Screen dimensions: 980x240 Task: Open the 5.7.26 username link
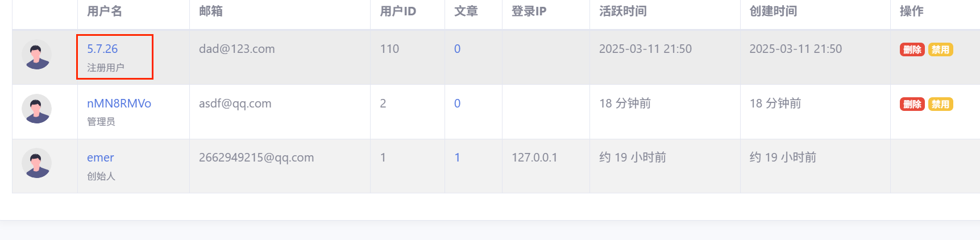102,49
